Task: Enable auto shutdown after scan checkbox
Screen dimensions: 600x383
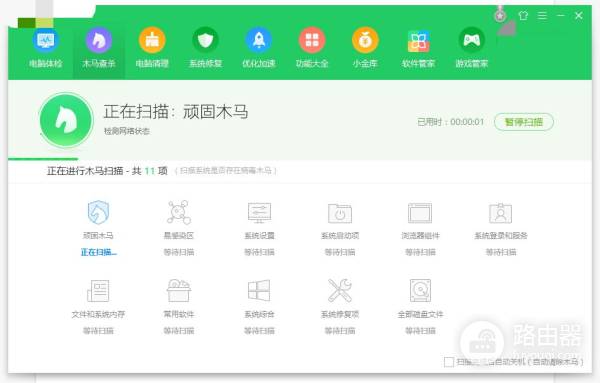Action: 449,362
